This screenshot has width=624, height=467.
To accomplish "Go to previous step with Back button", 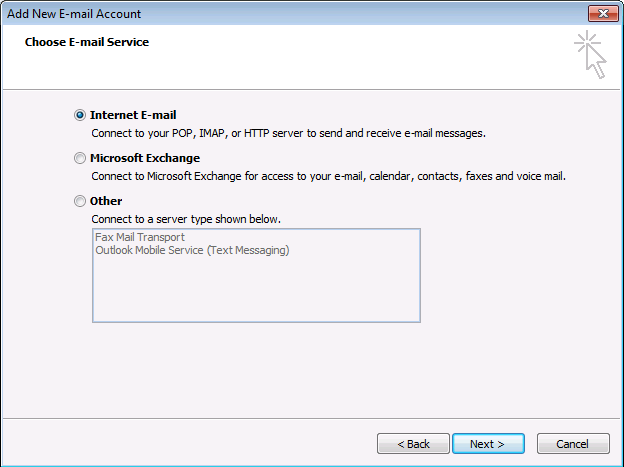I will coord(413,444).
